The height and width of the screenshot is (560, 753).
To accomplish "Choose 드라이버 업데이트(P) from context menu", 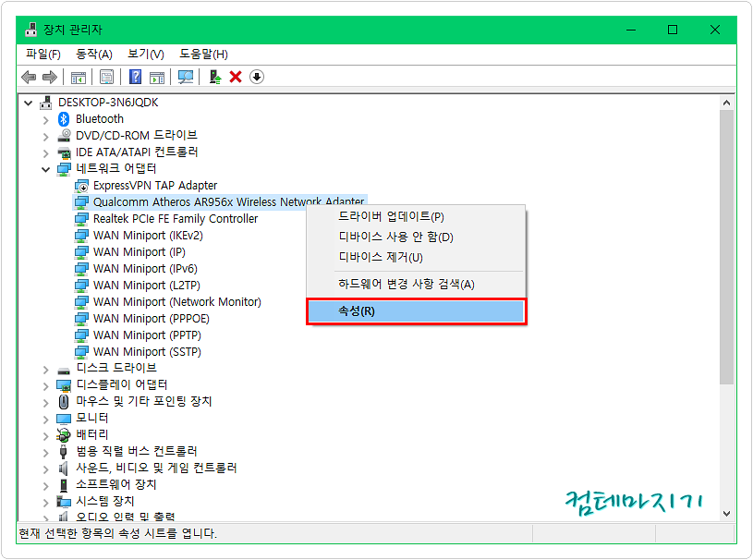I will pyautogui.click(x=416, y=216).
